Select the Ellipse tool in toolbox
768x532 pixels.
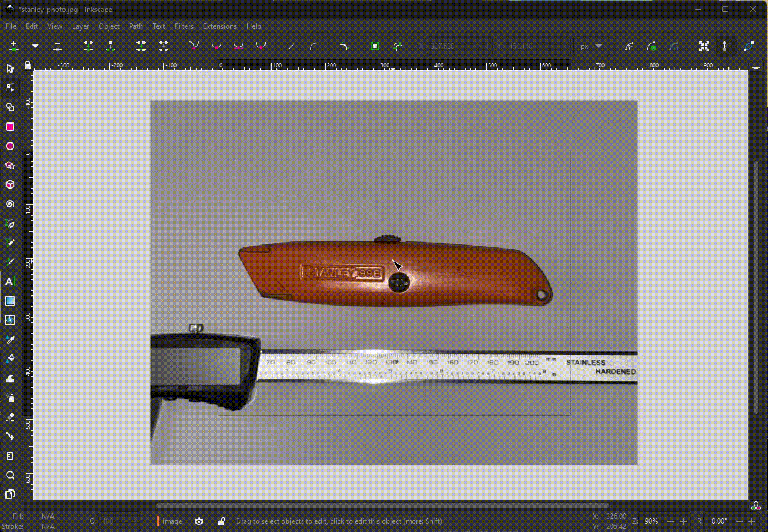pyautogui.click(x=10, y=146)
